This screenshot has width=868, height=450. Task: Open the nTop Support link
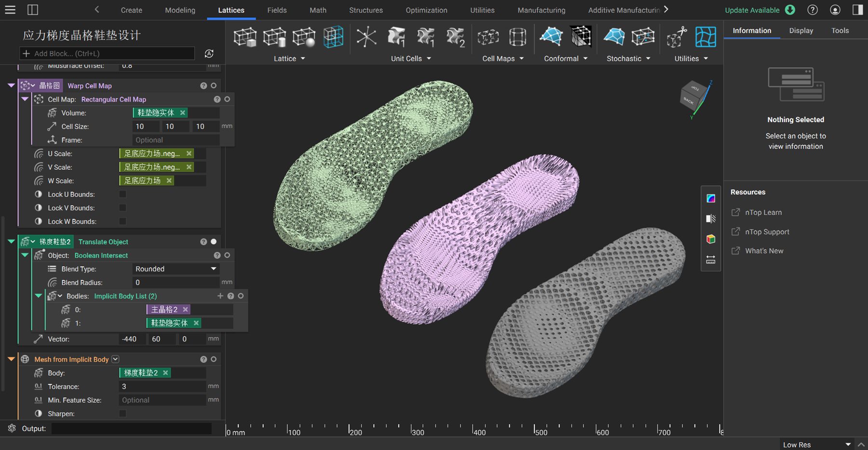pyautogui.click(x=767, y=232)
